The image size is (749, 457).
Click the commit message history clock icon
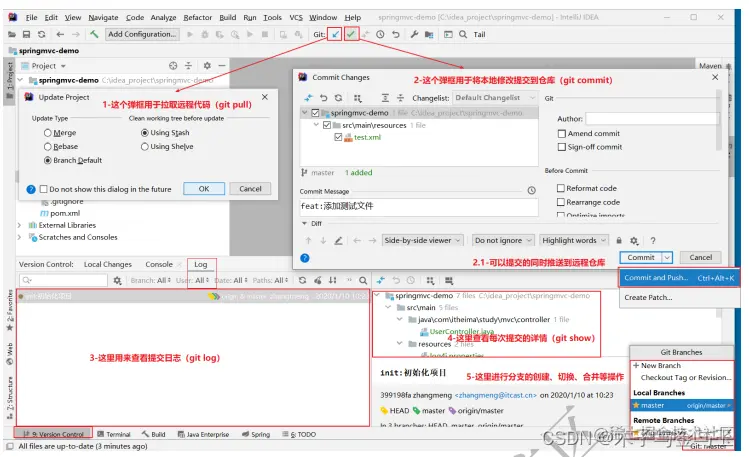click(x=531, y=191)
